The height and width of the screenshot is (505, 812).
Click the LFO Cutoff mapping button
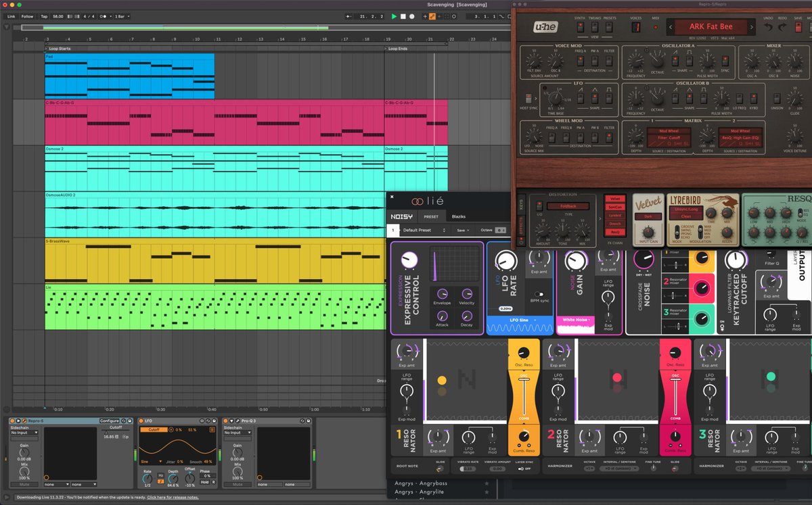[x=154, y=430]
